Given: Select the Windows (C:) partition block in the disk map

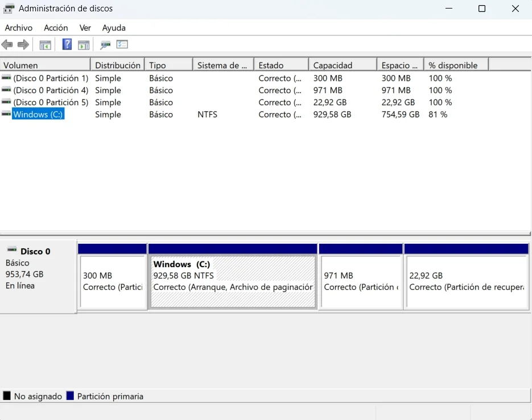Looking at the screenshot, I should tap(233, 276).
